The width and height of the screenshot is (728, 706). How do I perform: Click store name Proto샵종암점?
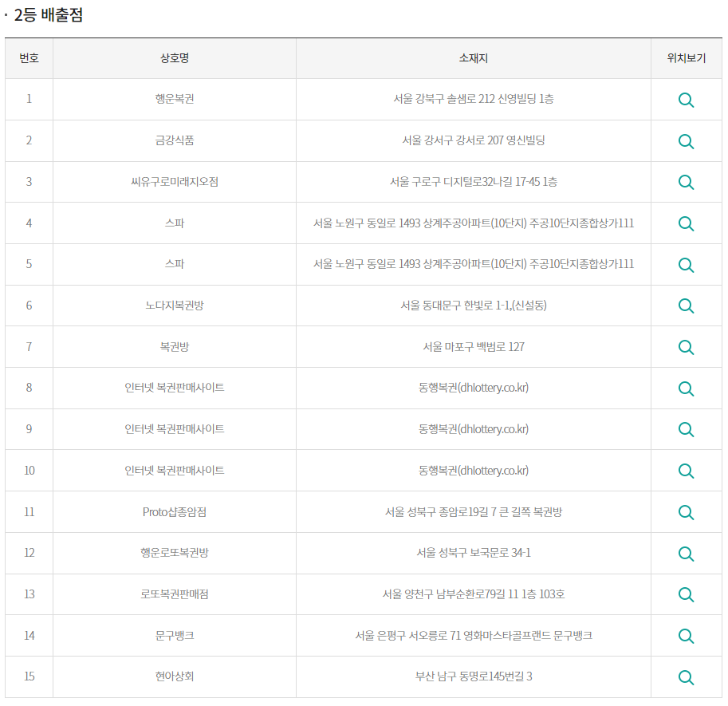click(175, 512)
